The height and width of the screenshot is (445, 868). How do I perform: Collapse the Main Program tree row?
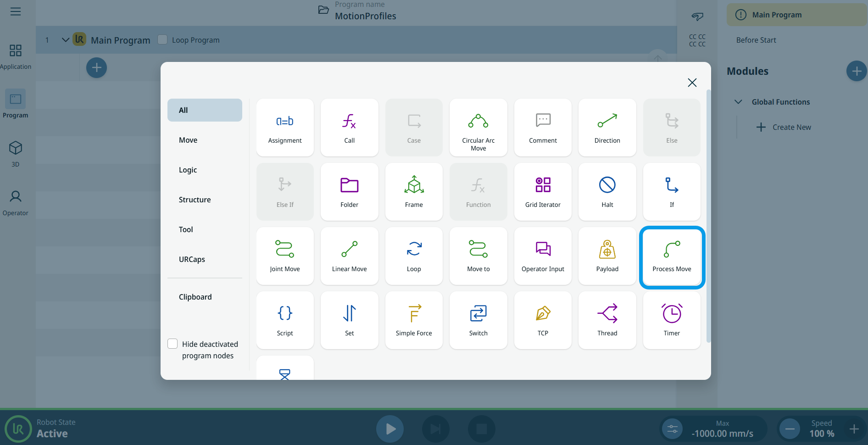65,40
